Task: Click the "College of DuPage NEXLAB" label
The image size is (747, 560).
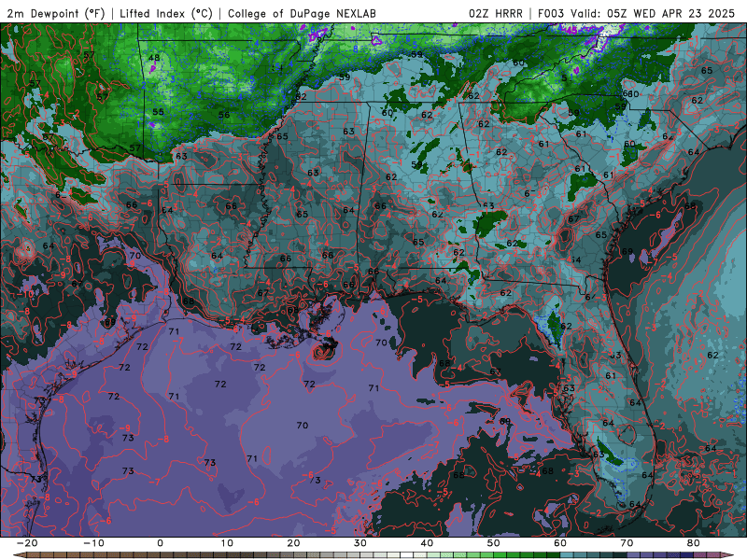Action: (302, 13)
